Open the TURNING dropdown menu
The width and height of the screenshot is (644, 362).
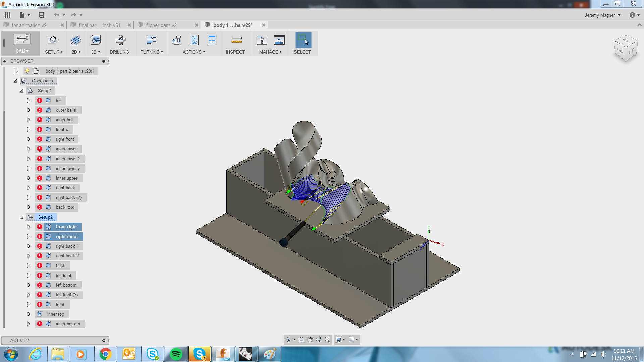coord(152,52)
